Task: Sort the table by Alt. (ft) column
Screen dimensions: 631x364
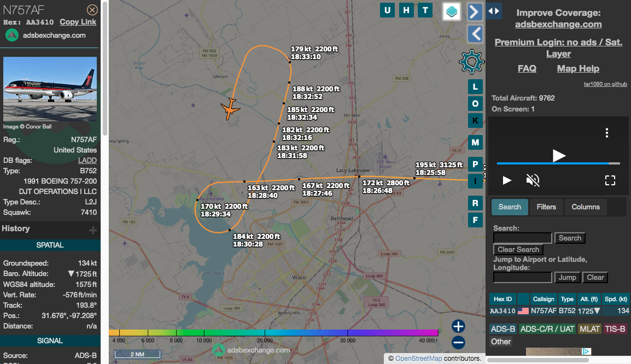Action: click(589, 300)
